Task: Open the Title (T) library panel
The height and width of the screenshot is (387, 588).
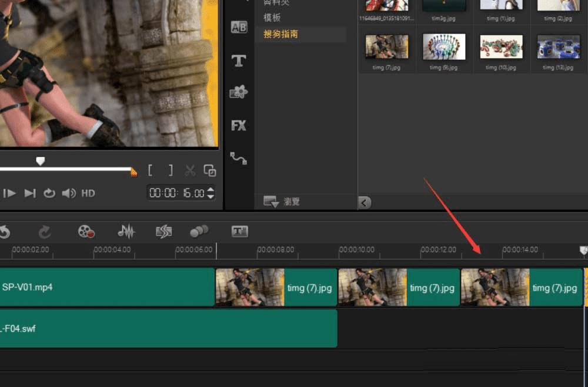Action: (239, 60)
